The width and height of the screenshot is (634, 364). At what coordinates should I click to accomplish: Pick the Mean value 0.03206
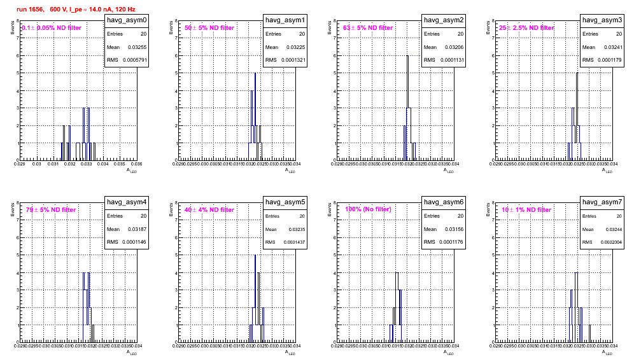tap(454, 47)
